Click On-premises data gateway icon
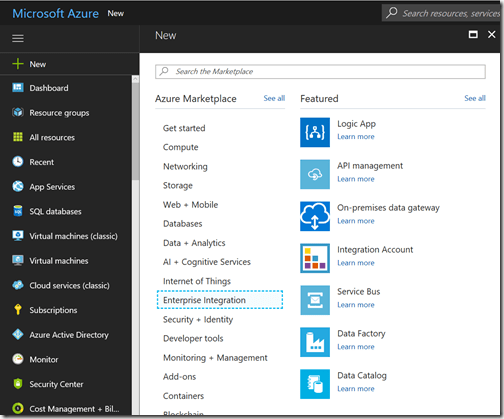504x419 pixels. (315, 216)
